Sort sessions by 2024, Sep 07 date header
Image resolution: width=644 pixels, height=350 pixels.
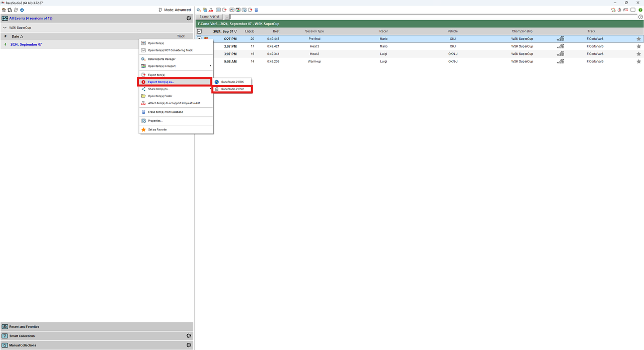[225, 31]
